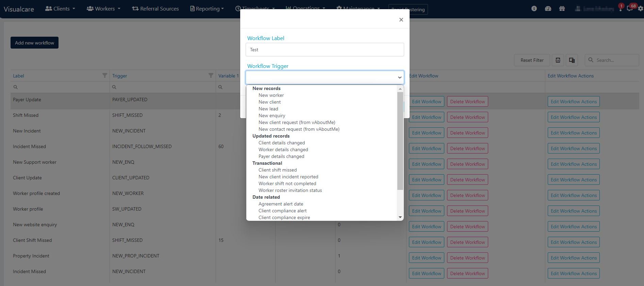Screen dimensions: 644x286
Task: Close the workflow dialog
Action: pyautogui.click(x=401, y=20)
